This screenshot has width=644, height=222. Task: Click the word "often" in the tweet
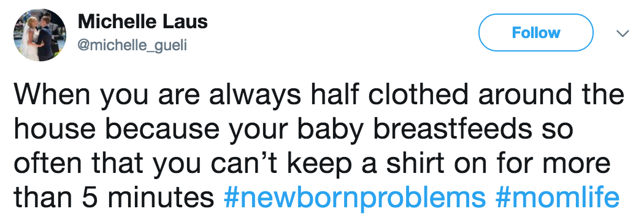[50, 163]
